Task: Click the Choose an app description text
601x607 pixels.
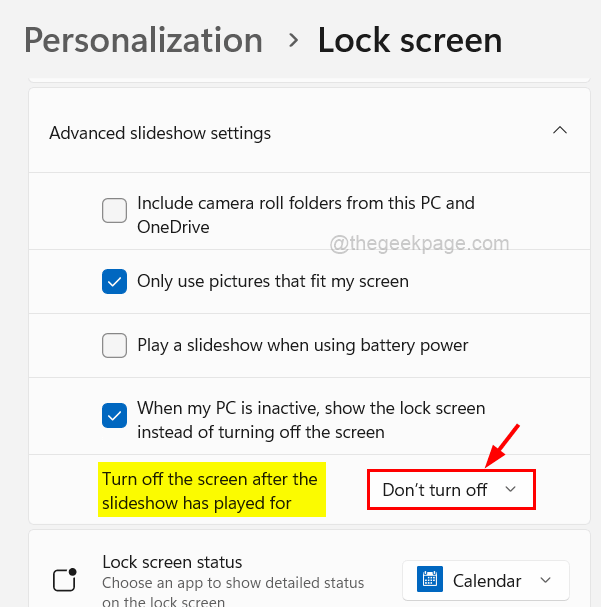Action: point(233,583)
